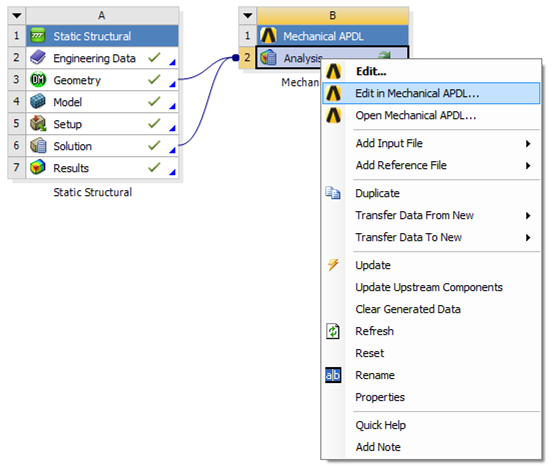
Task: Select Reset in the context menu
Action: [x=431, y=353]
